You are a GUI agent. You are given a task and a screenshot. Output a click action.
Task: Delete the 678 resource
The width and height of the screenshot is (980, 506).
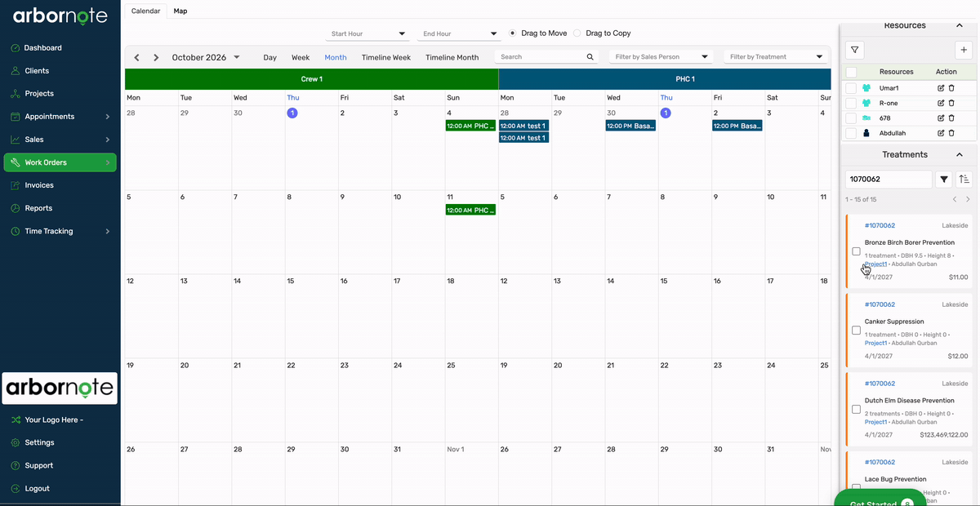951,118
